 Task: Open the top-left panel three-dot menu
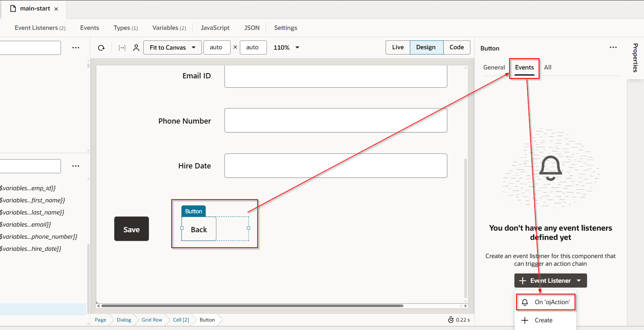pos(76,48)
